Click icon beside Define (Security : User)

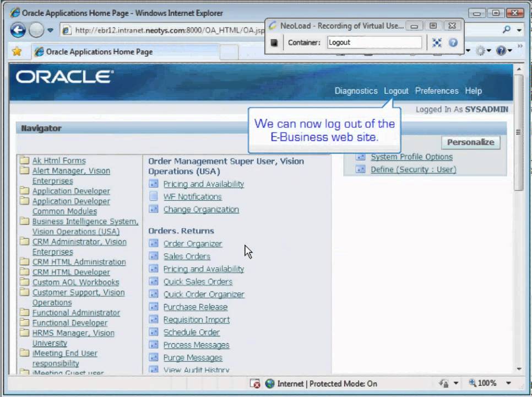click(360, 169)
